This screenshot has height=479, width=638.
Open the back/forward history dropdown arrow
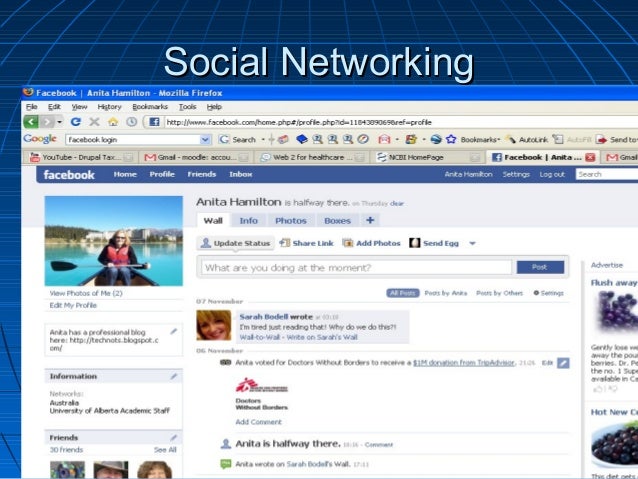59,122
